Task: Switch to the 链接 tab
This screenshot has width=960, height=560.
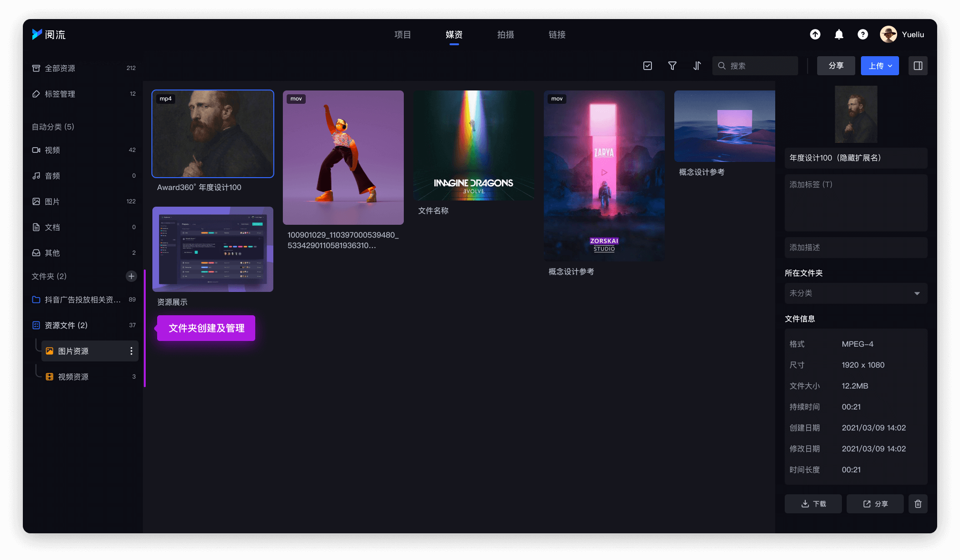Action: click(557, 34)
